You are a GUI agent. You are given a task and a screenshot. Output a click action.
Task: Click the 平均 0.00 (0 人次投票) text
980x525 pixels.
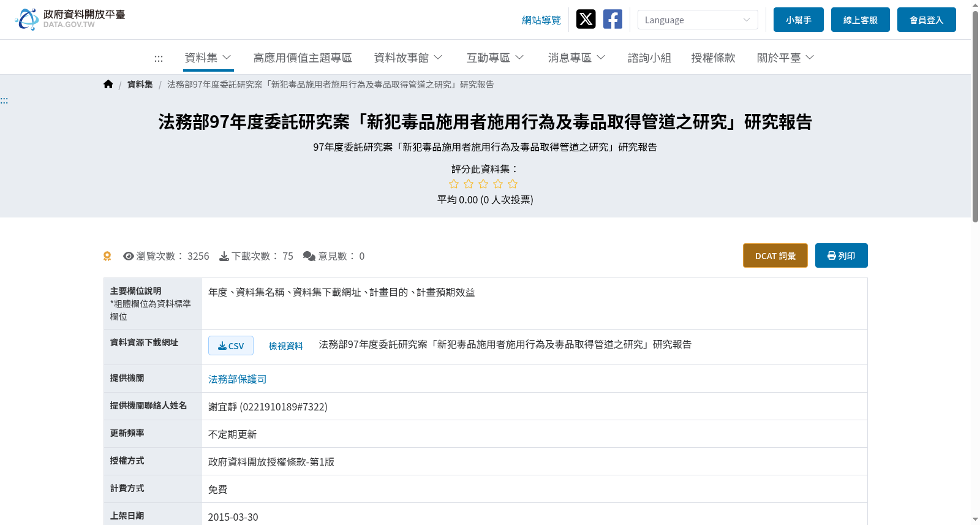[x=485, y=200]
